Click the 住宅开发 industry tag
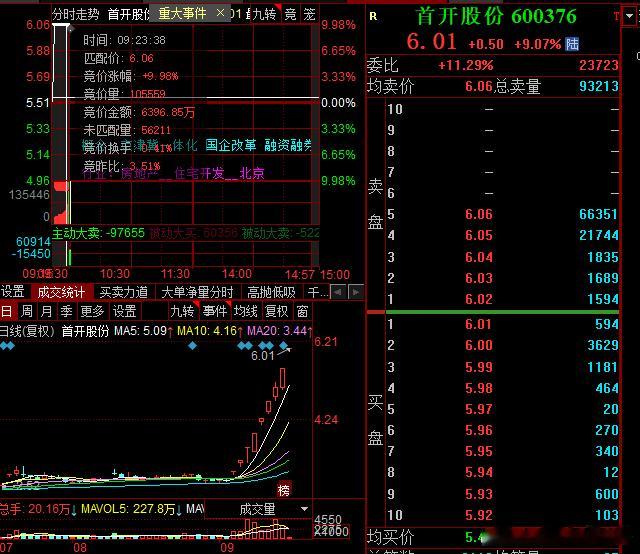 coord(200,174)
